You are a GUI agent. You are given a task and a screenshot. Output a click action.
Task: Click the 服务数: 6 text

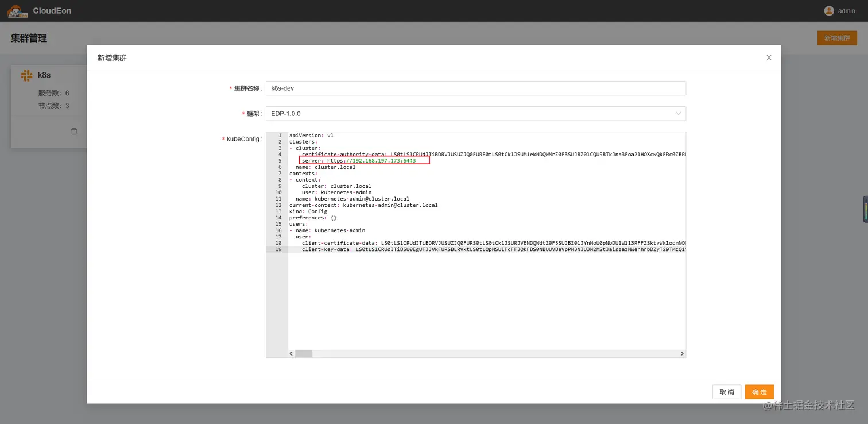tap(54, 93)
